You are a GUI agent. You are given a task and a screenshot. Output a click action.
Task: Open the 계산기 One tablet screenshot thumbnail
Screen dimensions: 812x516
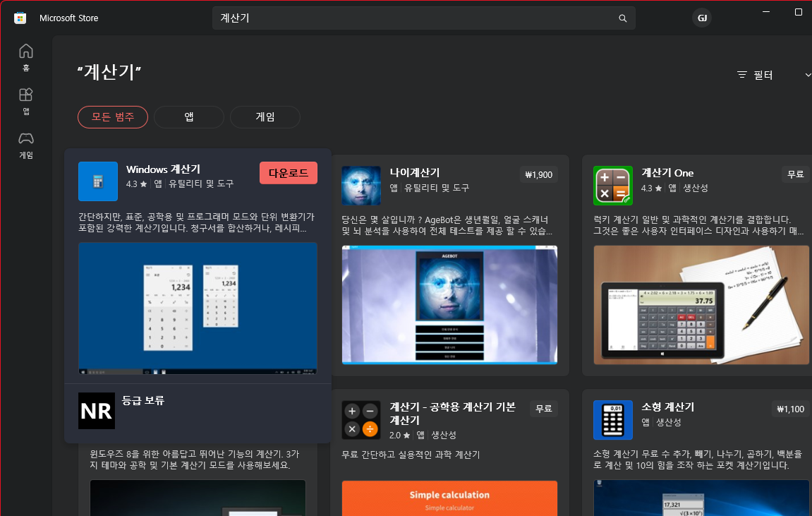(x=701, y=305)
